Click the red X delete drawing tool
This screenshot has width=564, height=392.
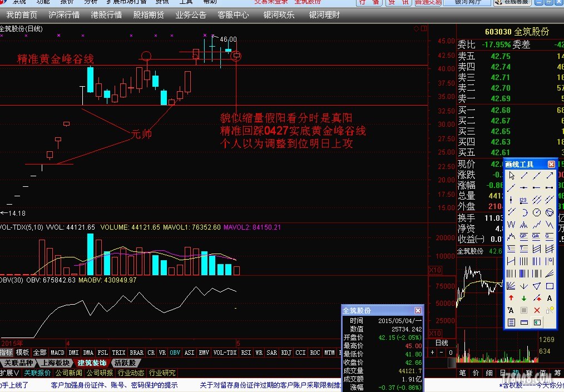[x=537, y=310]
